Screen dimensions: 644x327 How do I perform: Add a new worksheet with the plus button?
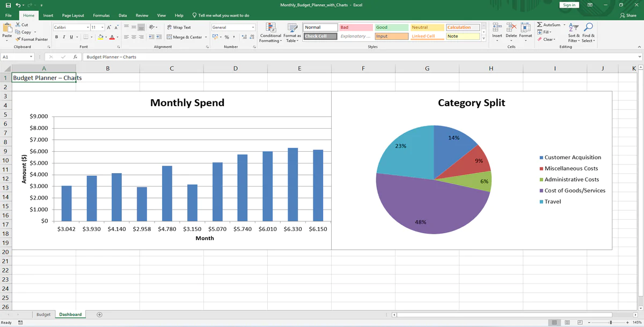point(99,315)
